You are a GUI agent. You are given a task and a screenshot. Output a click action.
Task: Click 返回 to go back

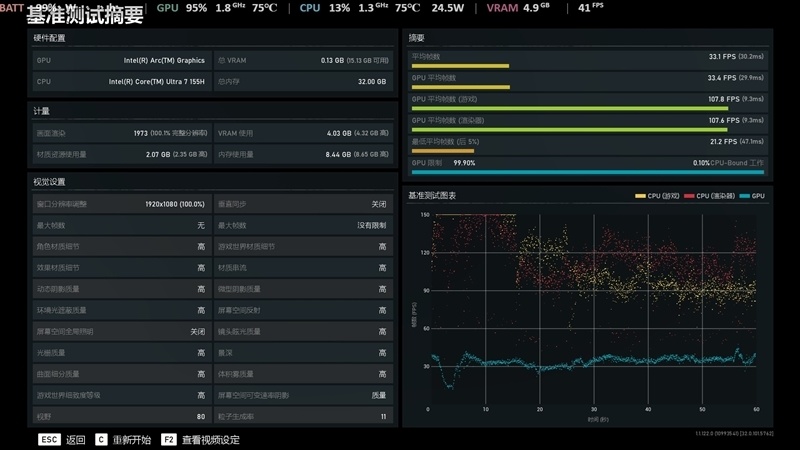[x=76, y=439]
